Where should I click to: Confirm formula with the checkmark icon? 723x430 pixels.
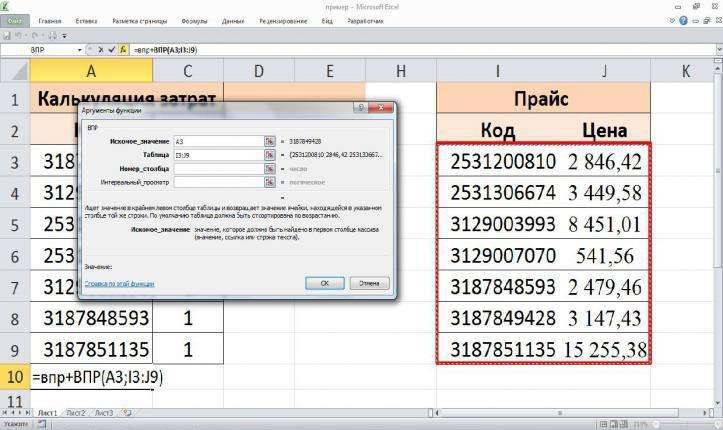[112, 49]
